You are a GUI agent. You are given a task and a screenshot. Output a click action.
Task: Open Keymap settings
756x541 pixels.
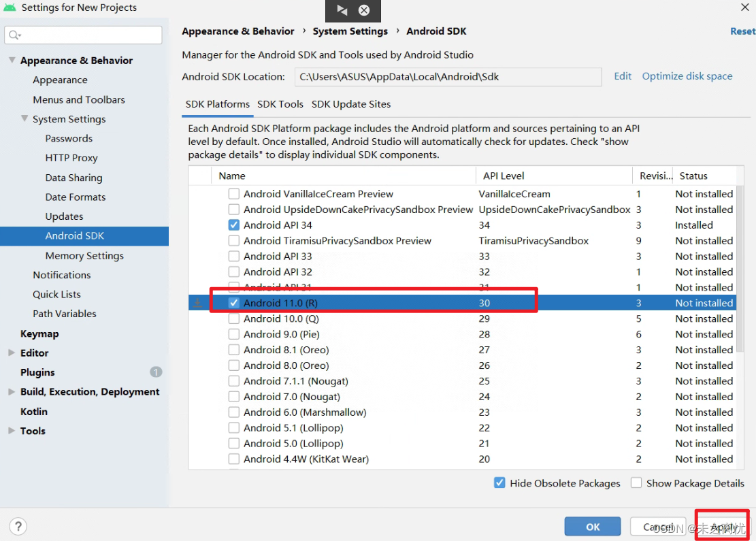39,333
